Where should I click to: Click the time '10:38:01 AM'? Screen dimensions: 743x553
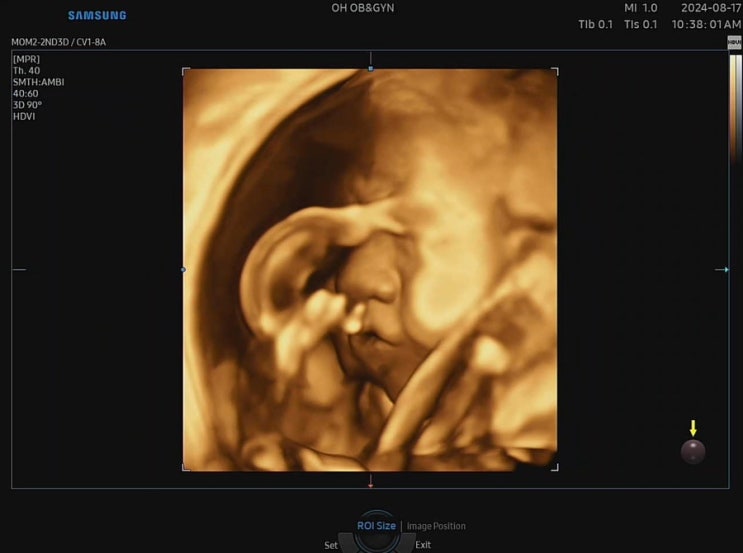click(706, 24)
